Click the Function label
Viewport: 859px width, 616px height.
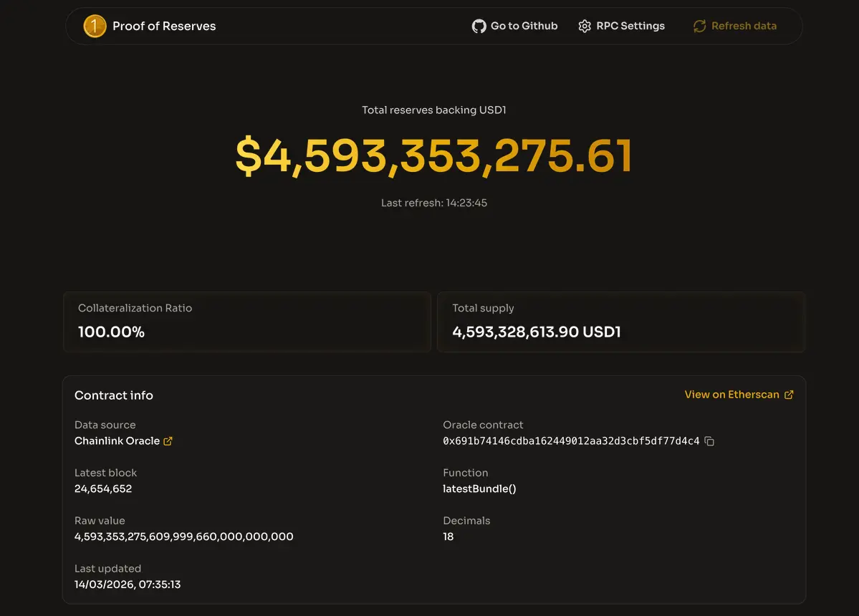click(x=465, y=473)
